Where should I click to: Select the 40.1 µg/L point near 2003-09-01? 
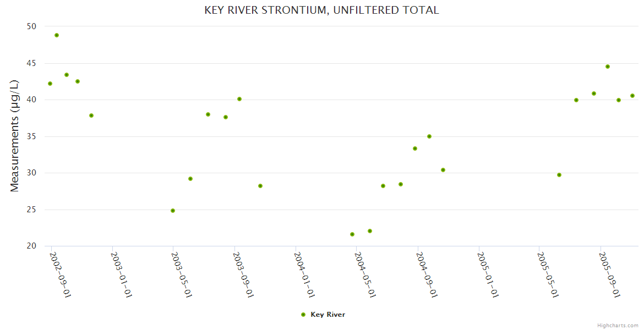[x=239, y=99]
